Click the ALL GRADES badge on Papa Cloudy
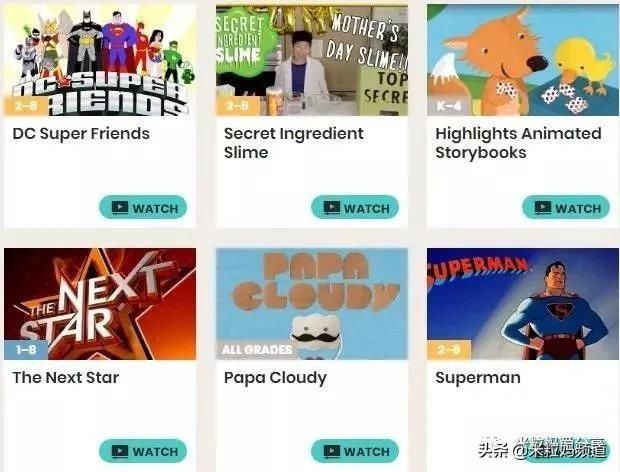The width and height of the screenshot is (620, 472). tap(257, 349)
